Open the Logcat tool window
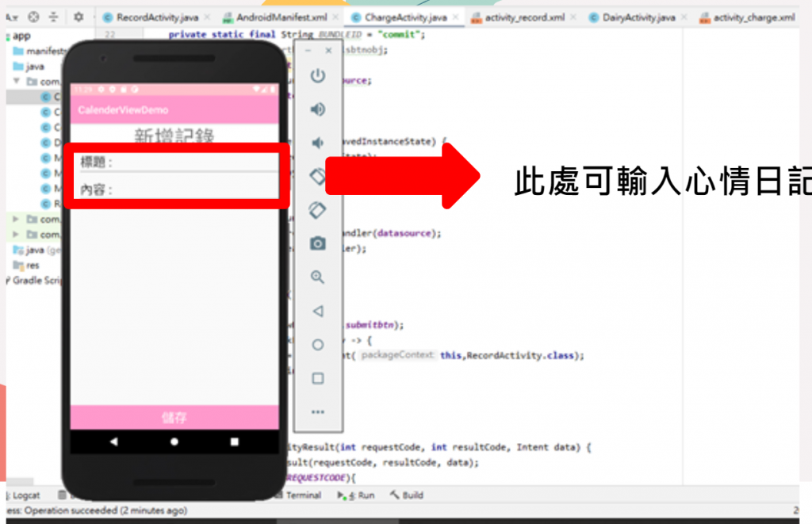 (x=24, y=495)
